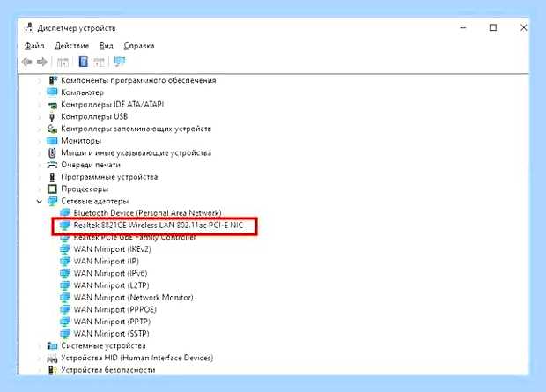Open the Help toolbar icon with question mark
This screenshot has width=546, height=392.
(84, 62)
